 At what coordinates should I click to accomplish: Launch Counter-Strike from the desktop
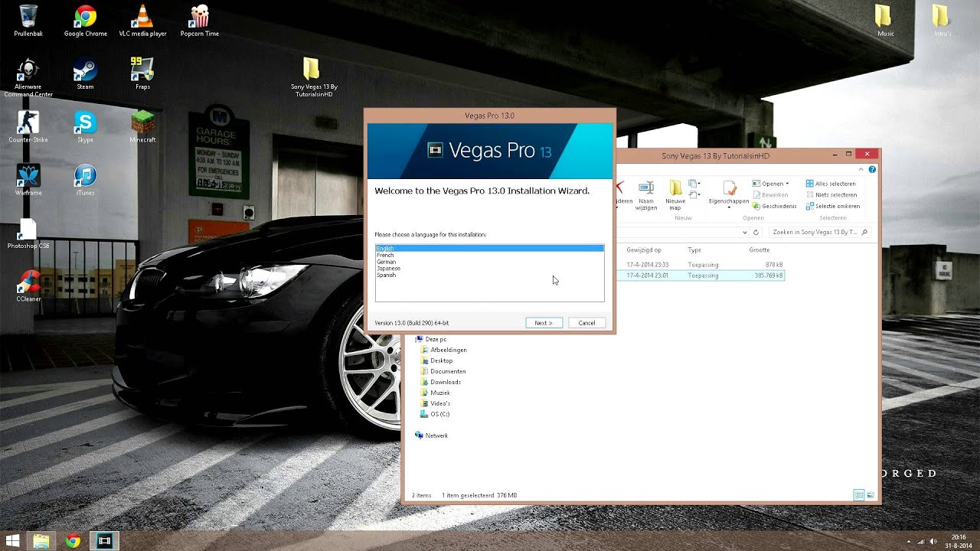coord(28,127)
